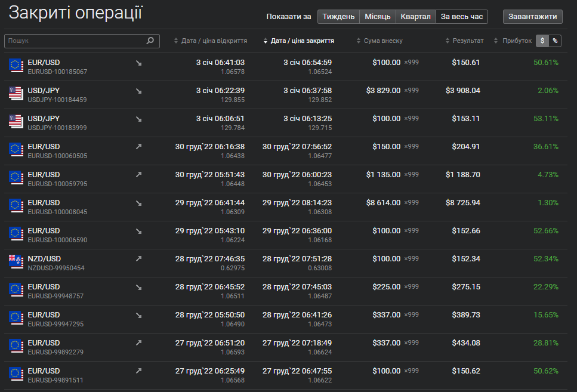This screenshot has height=392, width=577.
Task: Select the Квартал period filter
Action: (x=415, y=17)
